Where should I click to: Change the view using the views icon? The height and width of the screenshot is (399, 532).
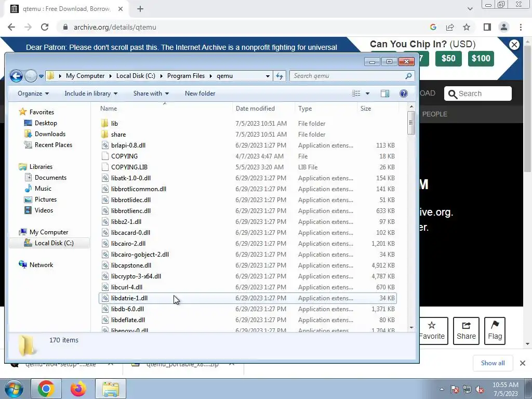tap(356, 94)
